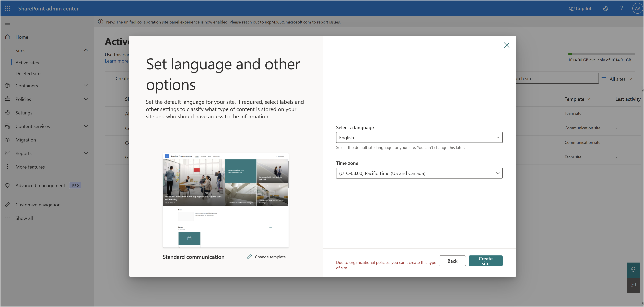Open the Migration nav item
Viewport: 644px width, 307px height.
tap(26, 140)
